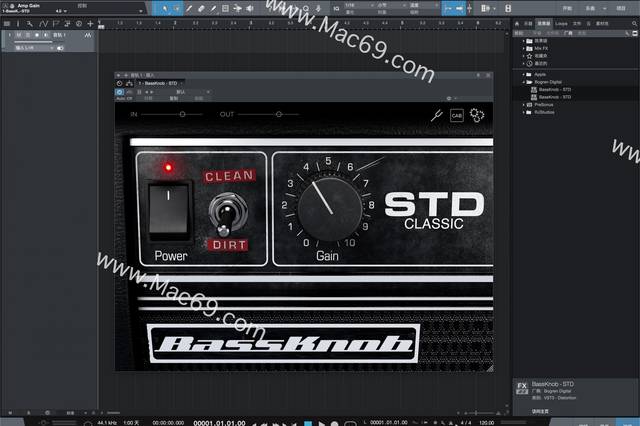Screen dimensions: 640x426
Task: Click the CLEAN label
Action: pyautogui.click(x=229, y=176)
